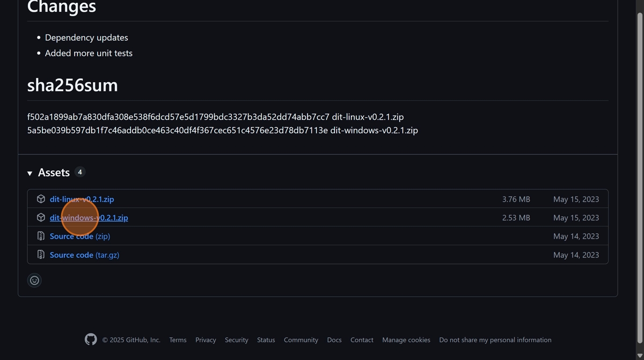Click Do not share my personal information
Image resolution: width=644 pixels, height=360 pixels.
pyautogui.click(x=495, y=340)
